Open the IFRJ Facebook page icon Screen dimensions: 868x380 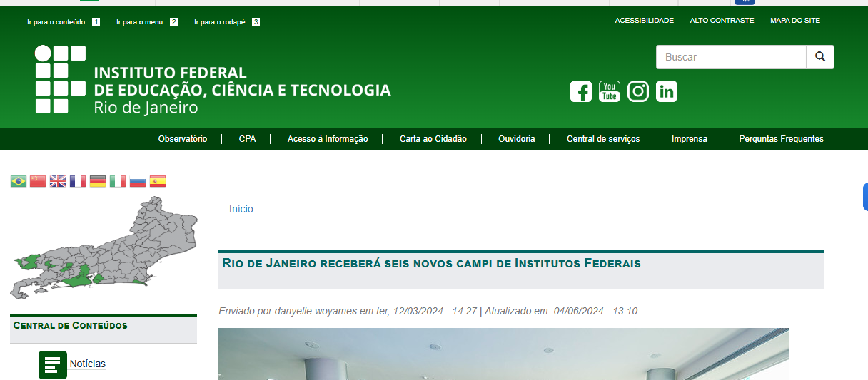[x=581, y=91]
